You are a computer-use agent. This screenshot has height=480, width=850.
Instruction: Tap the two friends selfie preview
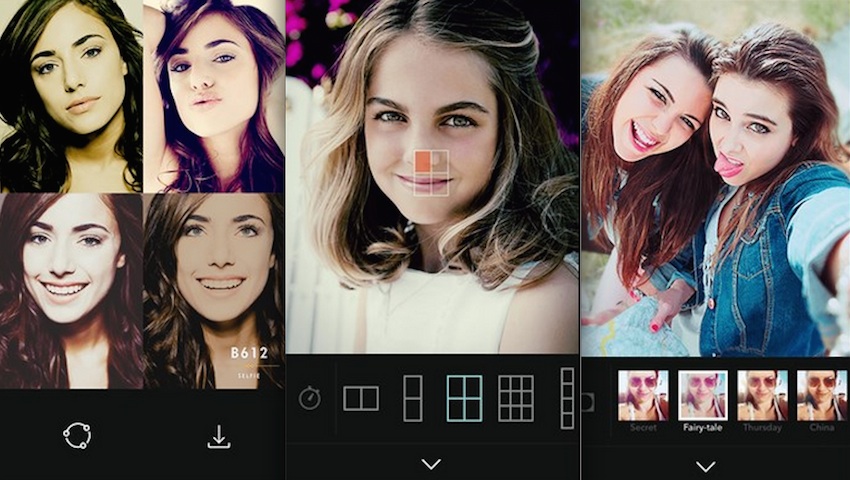(716, 178)
